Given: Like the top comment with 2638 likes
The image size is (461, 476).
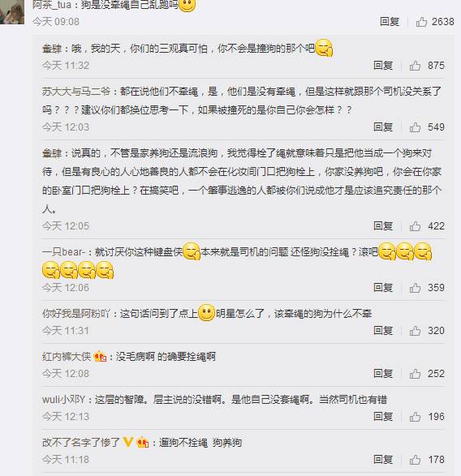Looking at the screenshot, I should (421, 22).
